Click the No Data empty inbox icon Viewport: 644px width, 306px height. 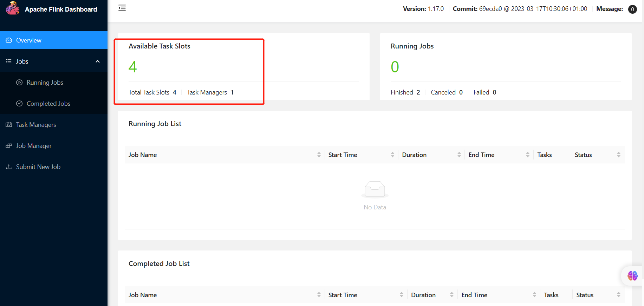pos(375,189)
